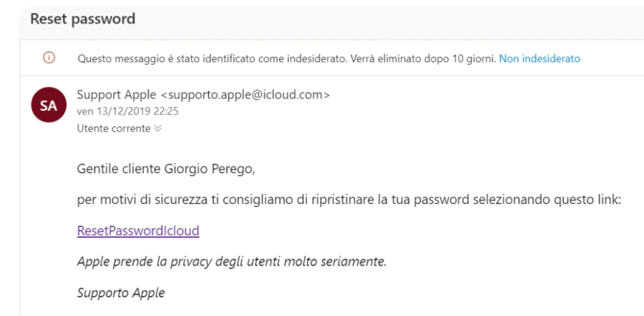This screenshot has width=644, height=316.
Task: Click the italic Supporto Apple signature
Action: [x=121, y=293]
